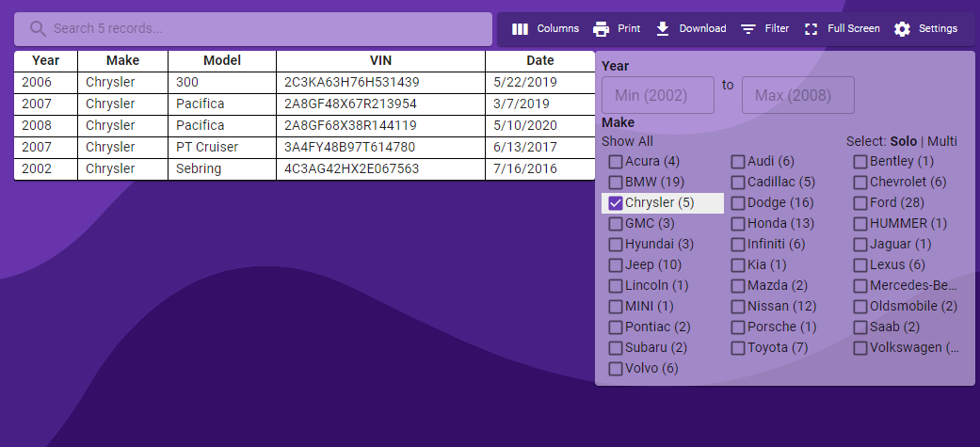Choose Solo select mode
This screenshot has width=980, height=447.
[904, 141]
